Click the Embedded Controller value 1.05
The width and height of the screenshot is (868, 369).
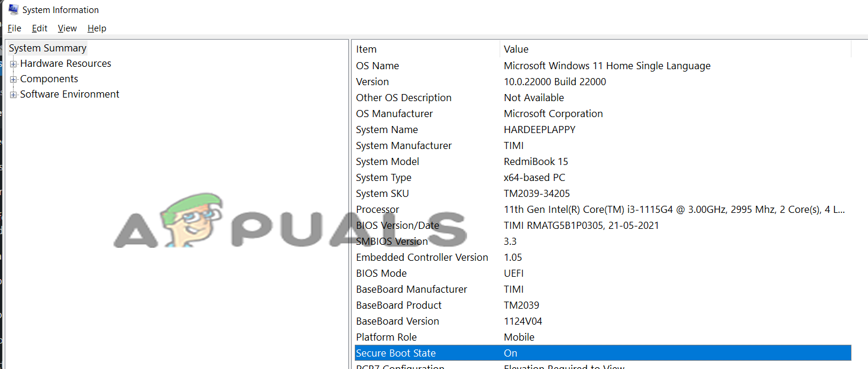pos(513,257)
